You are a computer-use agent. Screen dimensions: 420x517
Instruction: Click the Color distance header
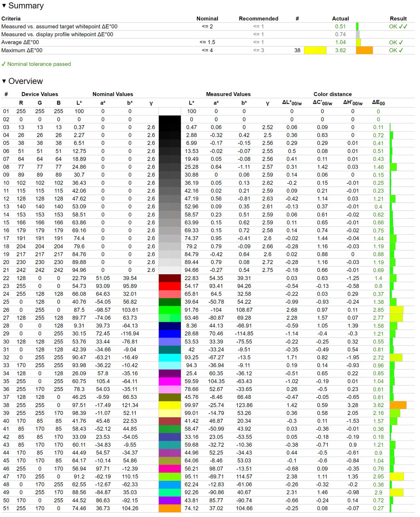tap(332, 94)
